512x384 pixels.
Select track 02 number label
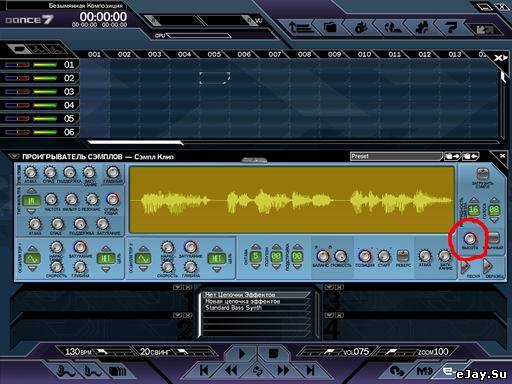(x=69, y=78)
